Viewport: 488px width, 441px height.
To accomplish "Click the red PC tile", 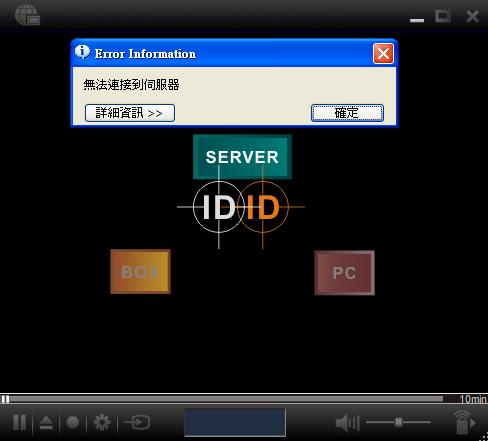I will (x=344, y=273).
